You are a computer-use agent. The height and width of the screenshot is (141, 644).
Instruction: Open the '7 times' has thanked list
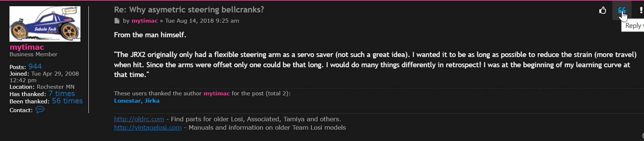[x=62, y=94]
